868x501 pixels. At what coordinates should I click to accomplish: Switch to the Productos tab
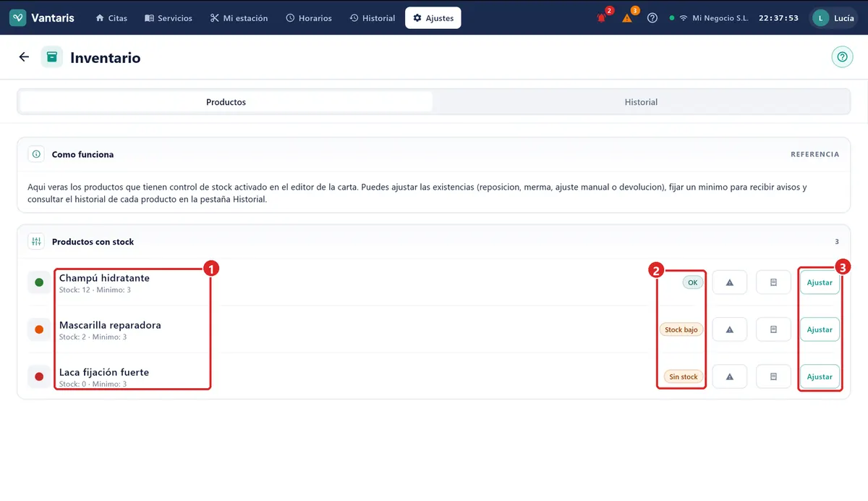click(226, 102)
